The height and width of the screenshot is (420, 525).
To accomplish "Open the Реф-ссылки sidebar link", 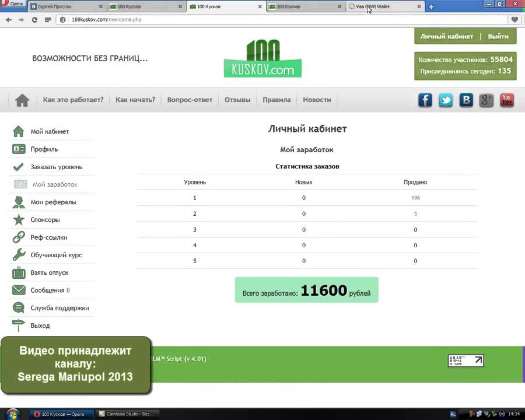I will pos(49,237).
